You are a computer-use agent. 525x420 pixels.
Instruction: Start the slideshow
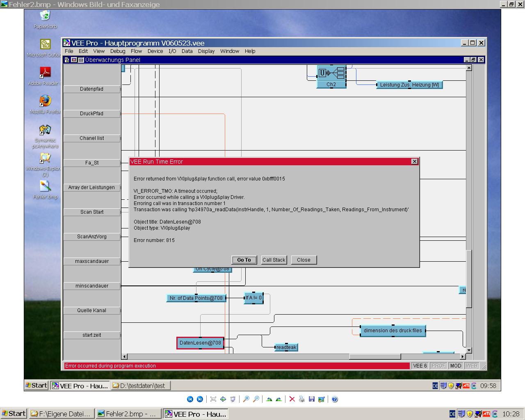pos(233,399)
